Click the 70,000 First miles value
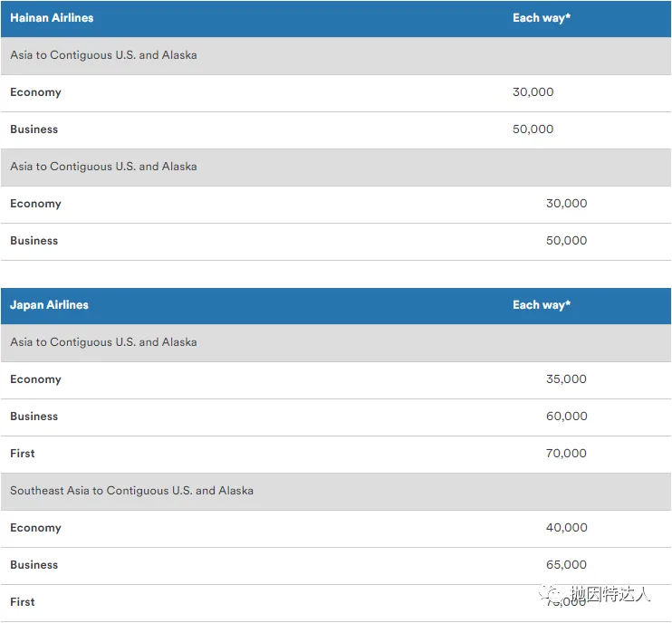Image resolution: width=672 pixels, height=623 pixels. point(566,454)
